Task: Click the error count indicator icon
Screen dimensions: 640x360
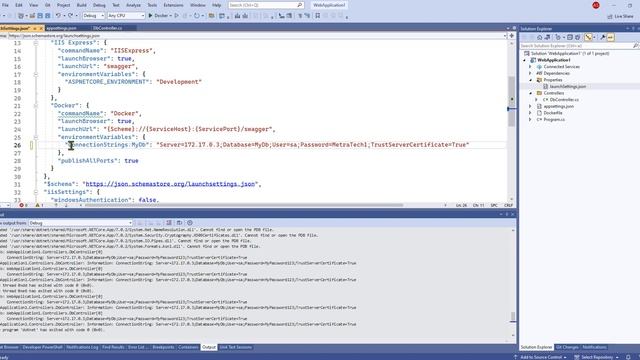Action: pos(21,205)
